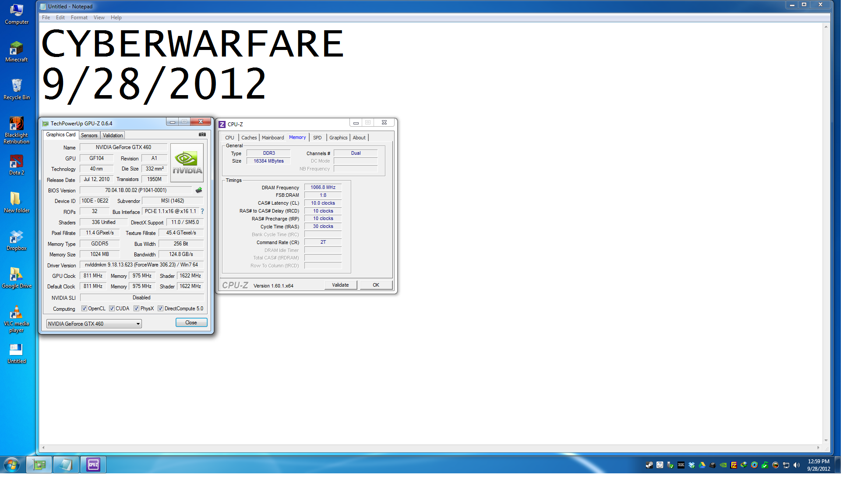Click the NVIDIA tray icon
Viewport: 868px width, 490px height.
[x=723, y=465]
